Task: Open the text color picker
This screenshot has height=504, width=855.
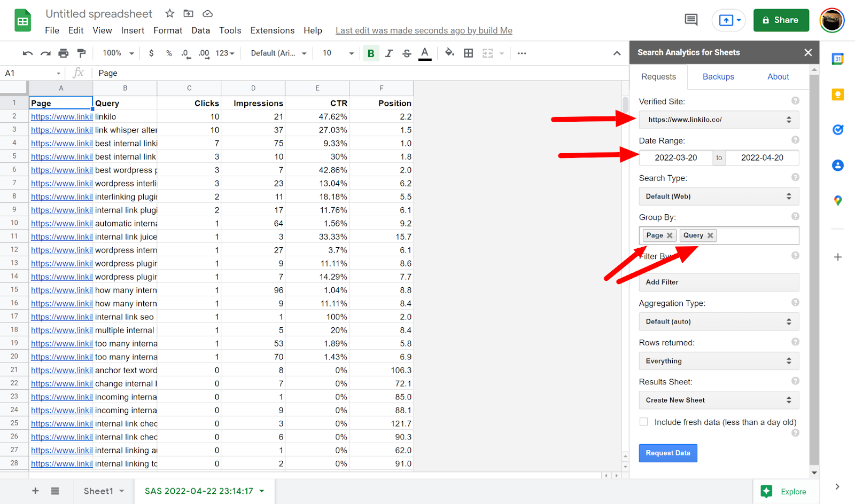Action: coord(425,53)
